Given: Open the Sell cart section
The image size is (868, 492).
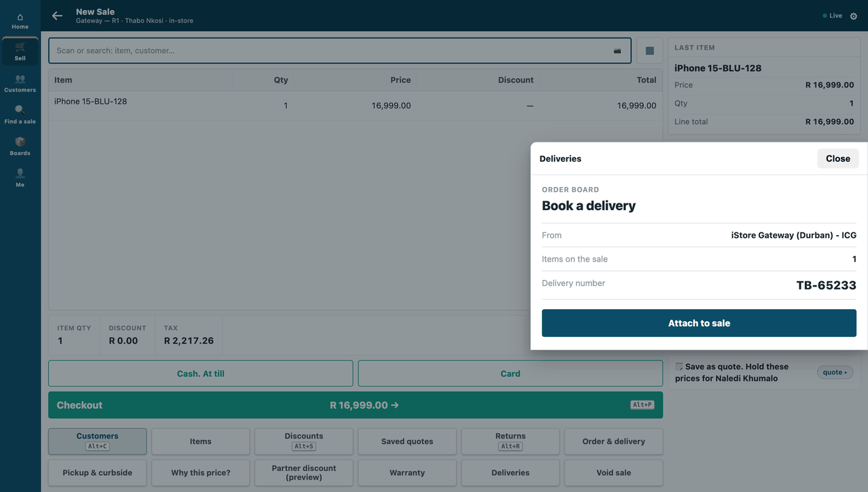Looking at the screenshot, I should [x=20, y=52].
